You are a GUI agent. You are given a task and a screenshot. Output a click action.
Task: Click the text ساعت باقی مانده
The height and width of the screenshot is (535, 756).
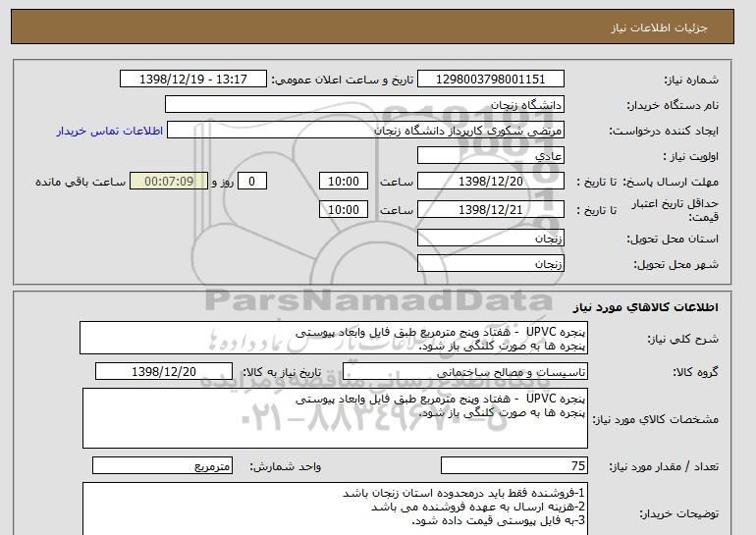[x=81, y=182]
